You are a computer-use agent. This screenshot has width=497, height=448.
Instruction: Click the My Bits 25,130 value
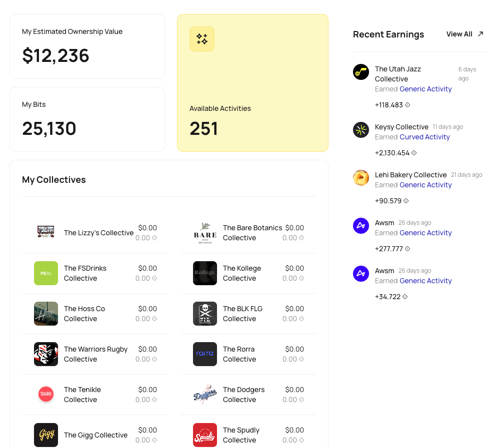tap(49, 128)
